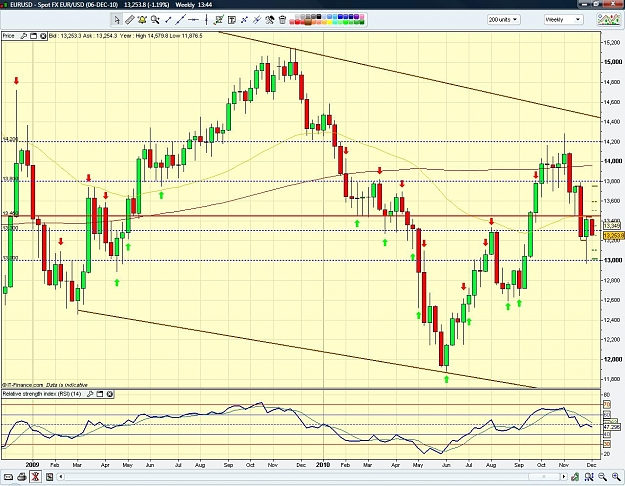Viewport: 625px width, 486px height.
Task: Click the Relative strength index (RSI) (14) label
Action: pyautogui.click(x=42, y=394)
